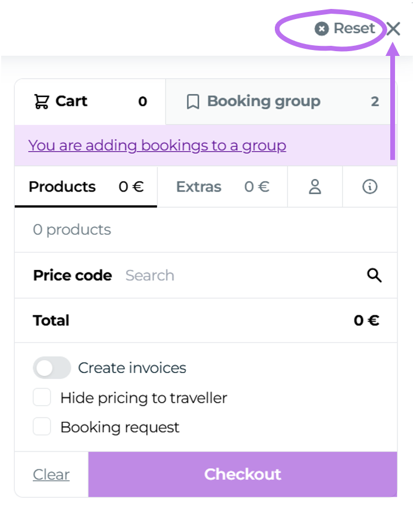Viewport: 420px width, 527px height.
Task: Check the Booking request checkbox
Action: (42, 426)
